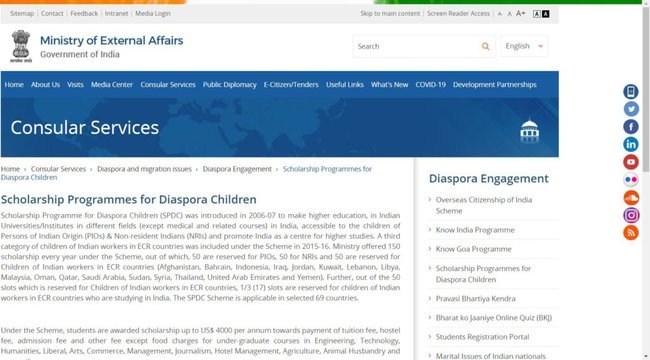Open the LinkedIn social icon
Screen dimensions: 650x360
[631, 144]
